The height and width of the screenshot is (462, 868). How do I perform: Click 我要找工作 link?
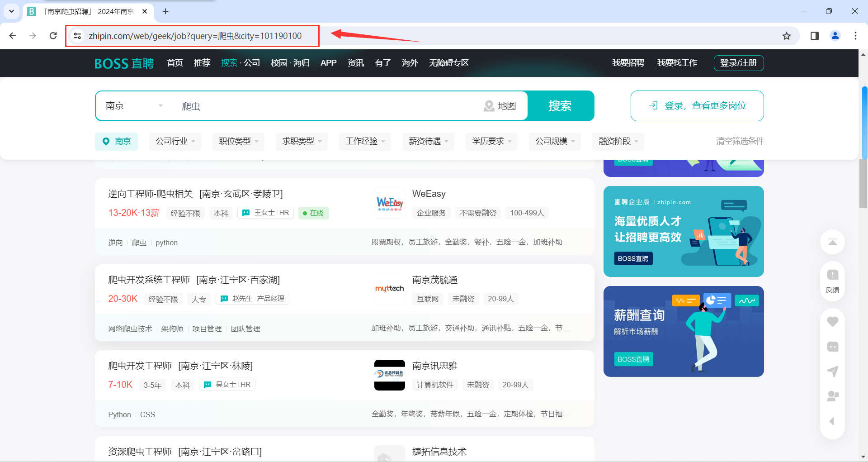677,63
